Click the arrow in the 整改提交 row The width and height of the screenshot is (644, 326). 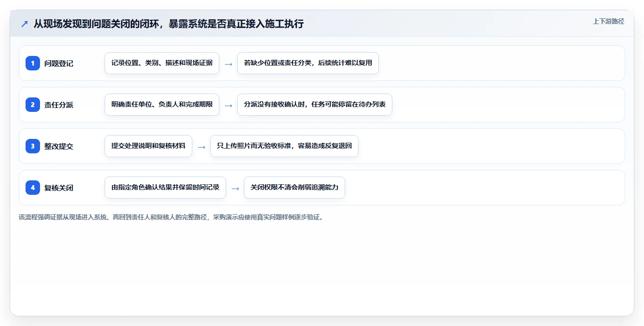click(x=201, y=147)
